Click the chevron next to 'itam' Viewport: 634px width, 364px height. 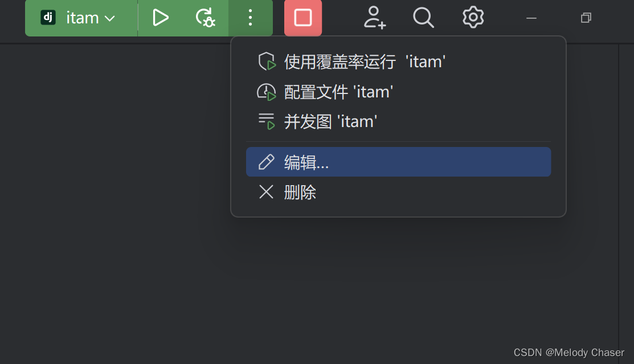pos(109,19)
